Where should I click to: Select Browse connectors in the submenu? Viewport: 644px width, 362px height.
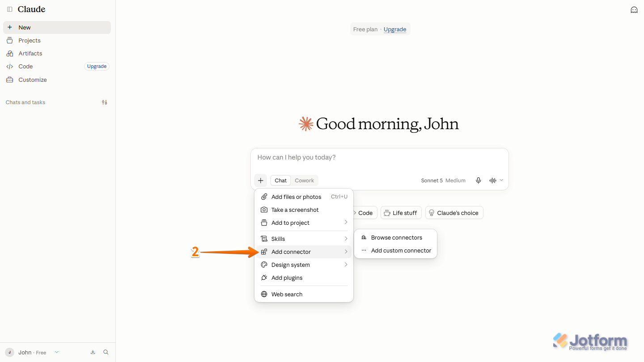pos(395,237)
